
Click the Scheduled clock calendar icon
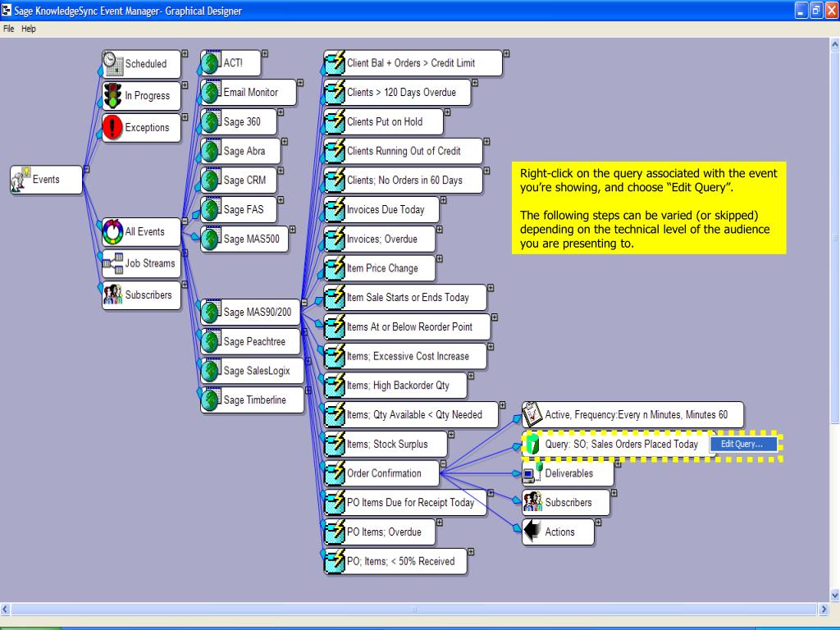click(x=113, y=64)
